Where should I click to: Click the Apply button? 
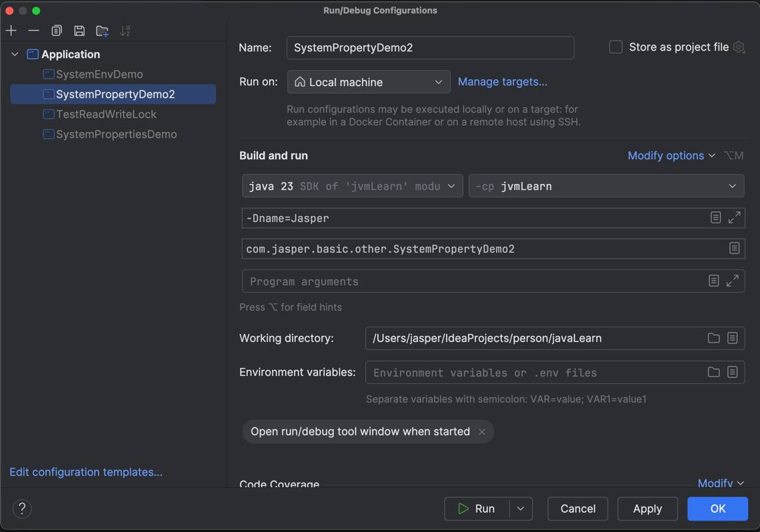pos(647,509)
